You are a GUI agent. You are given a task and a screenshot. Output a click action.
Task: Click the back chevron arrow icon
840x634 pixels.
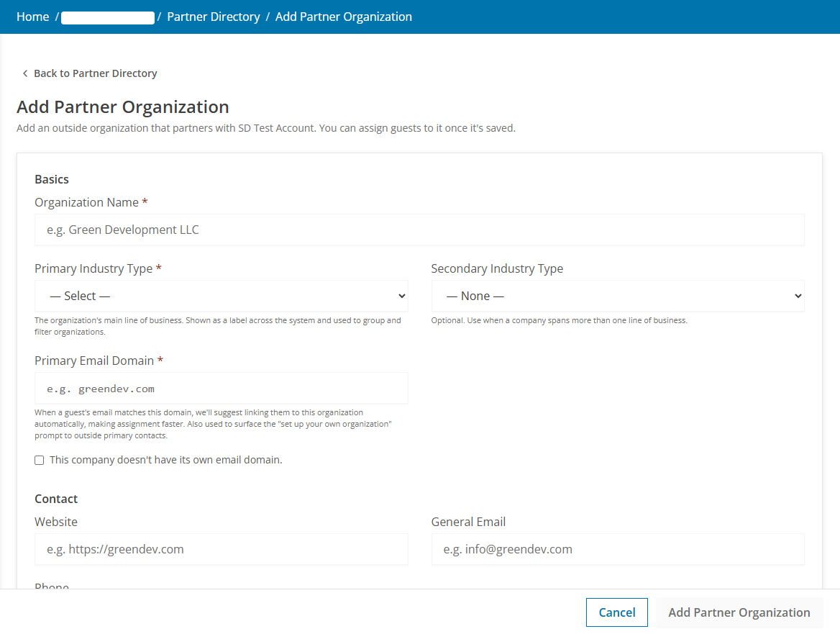(x=24, y=73)
